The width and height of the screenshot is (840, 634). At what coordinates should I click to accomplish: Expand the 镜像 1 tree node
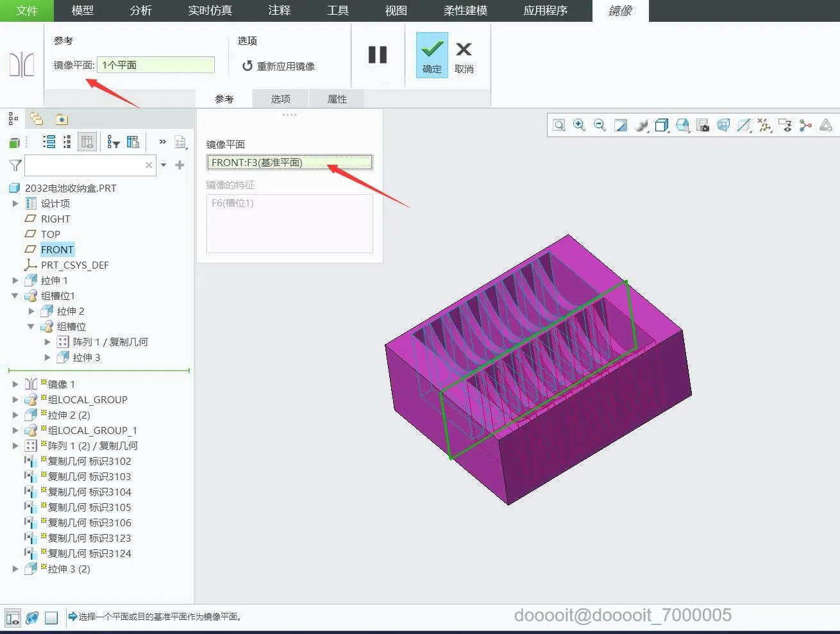15,384
